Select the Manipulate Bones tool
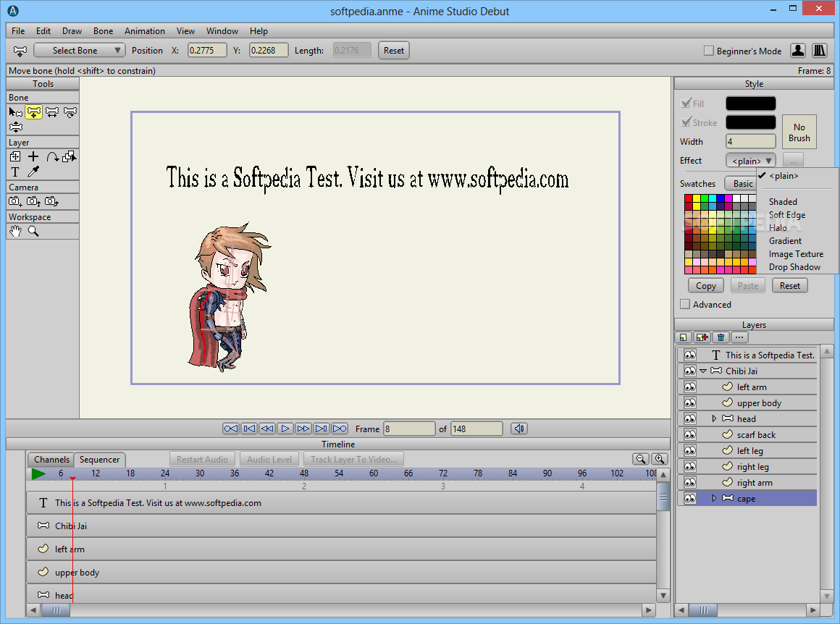This screenshot has height=624, width=840. [x=15, y=127]
